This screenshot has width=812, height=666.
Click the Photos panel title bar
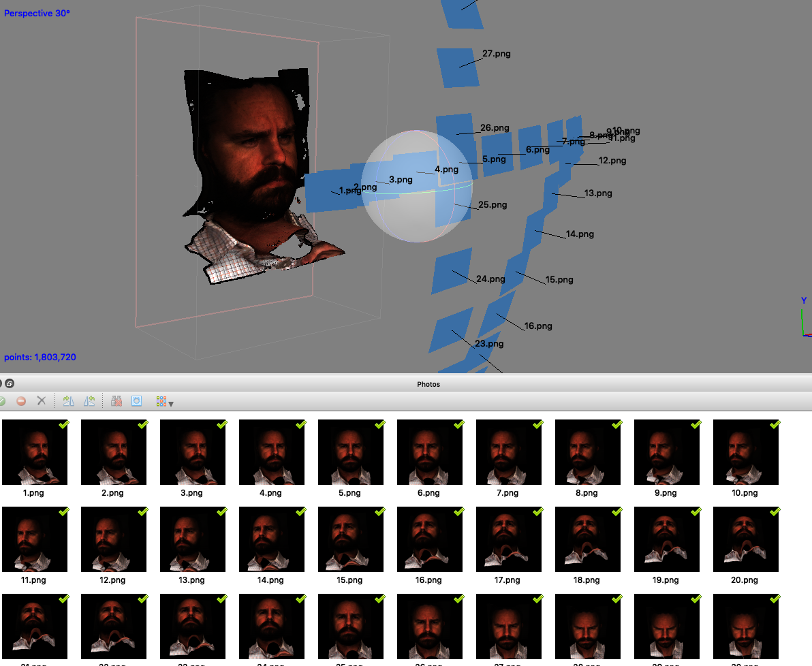click(x=428, y=383)
